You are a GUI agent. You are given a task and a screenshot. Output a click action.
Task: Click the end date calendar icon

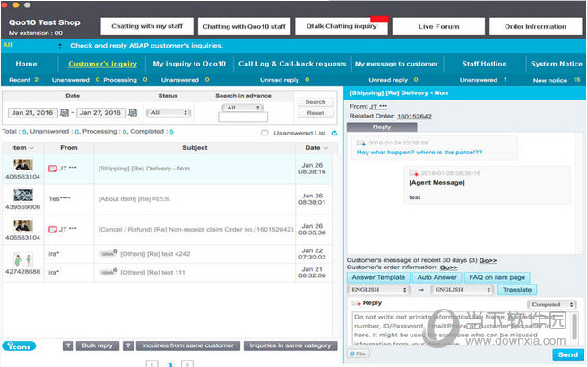[x=131, y=113]
